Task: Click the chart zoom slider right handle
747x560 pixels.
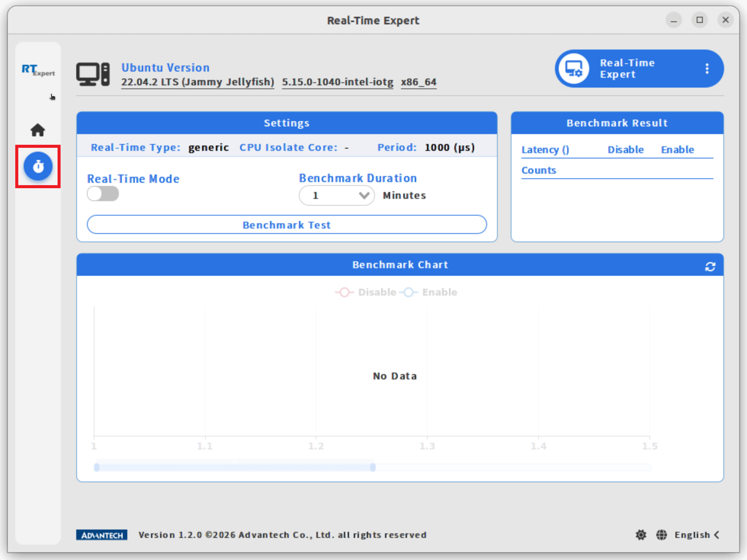Action: coord(373,467)
